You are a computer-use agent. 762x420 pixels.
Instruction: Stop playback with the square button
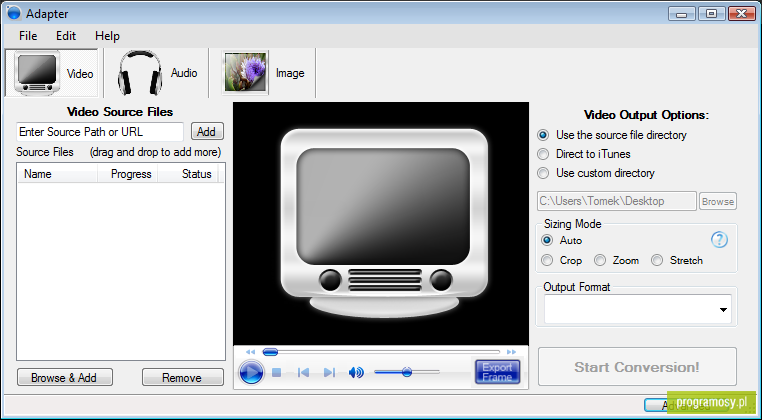pos(277,373)
